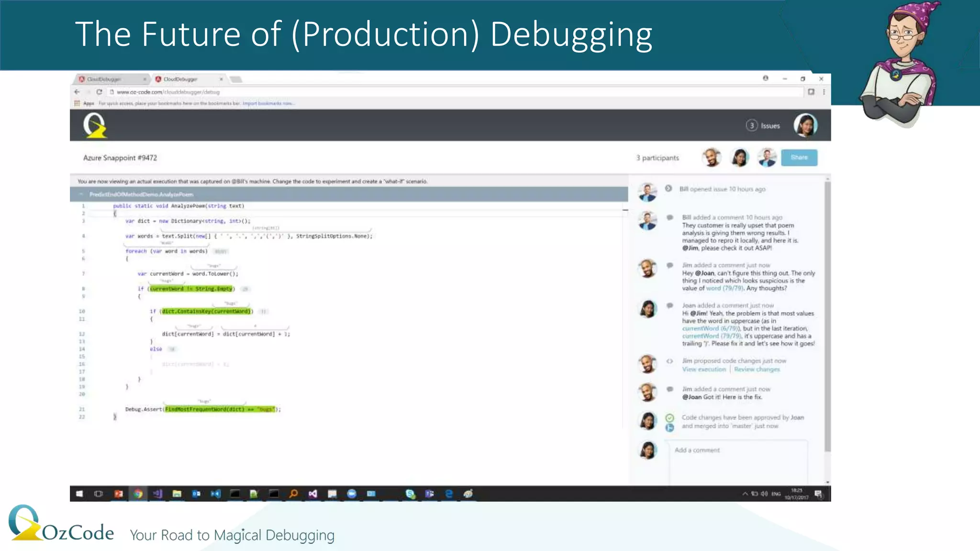Click the issue-opened icon next to Bill opened issue
Image resolution: width=980 pixels, height=551 pixels.
[668, 188]
